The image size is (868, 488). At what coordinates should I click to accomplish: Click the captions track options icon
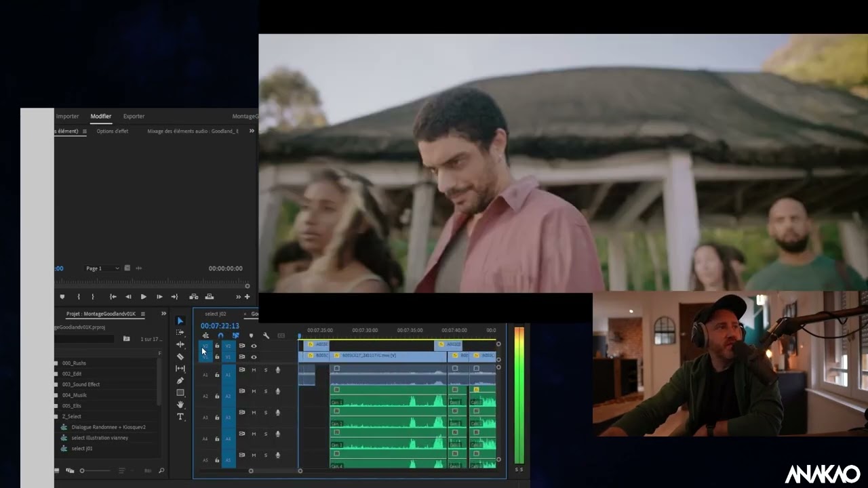pos(281,335)
